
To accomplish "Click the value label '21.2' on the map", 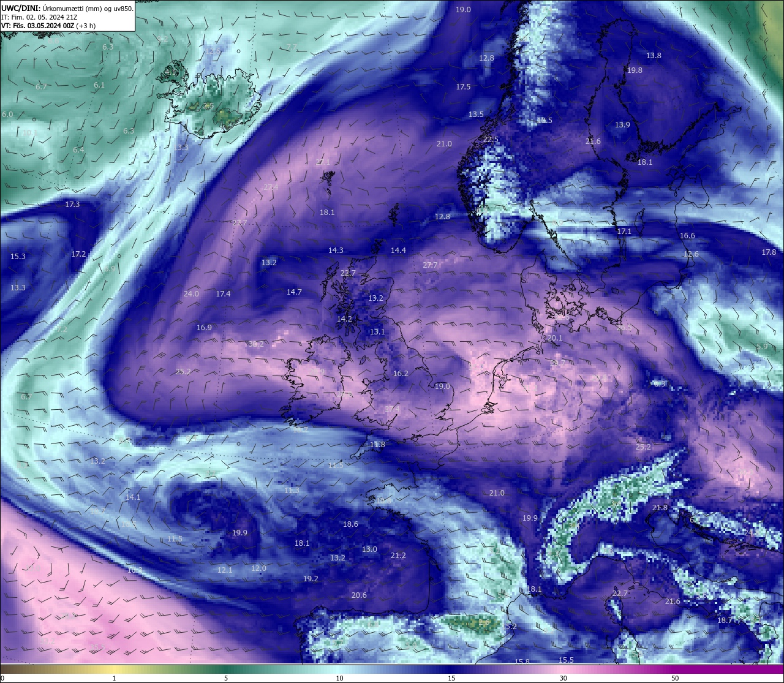I will [x=398, y=556].
